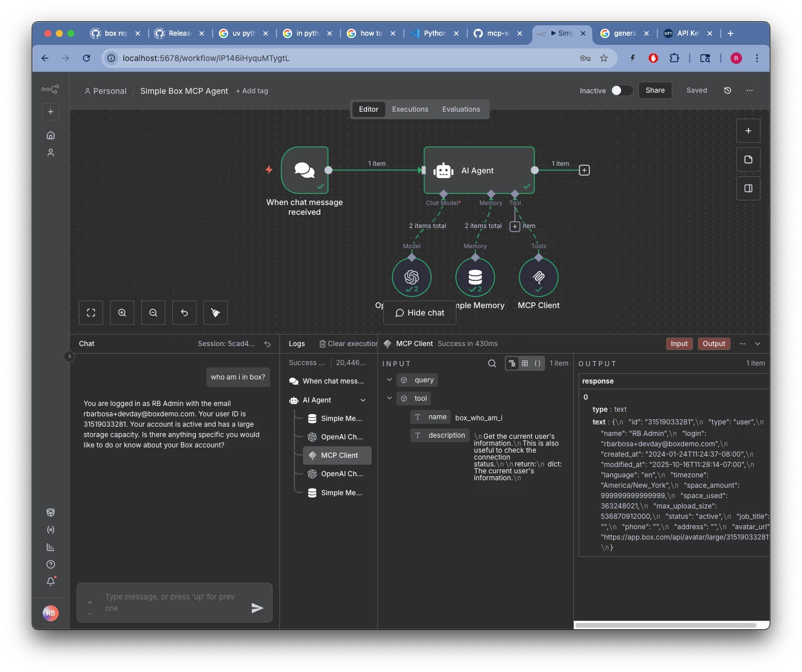This screenshot has width=802, height=672.
Task: Open the Home overview icon in sidebar
Action: click(x=51, y=135)
